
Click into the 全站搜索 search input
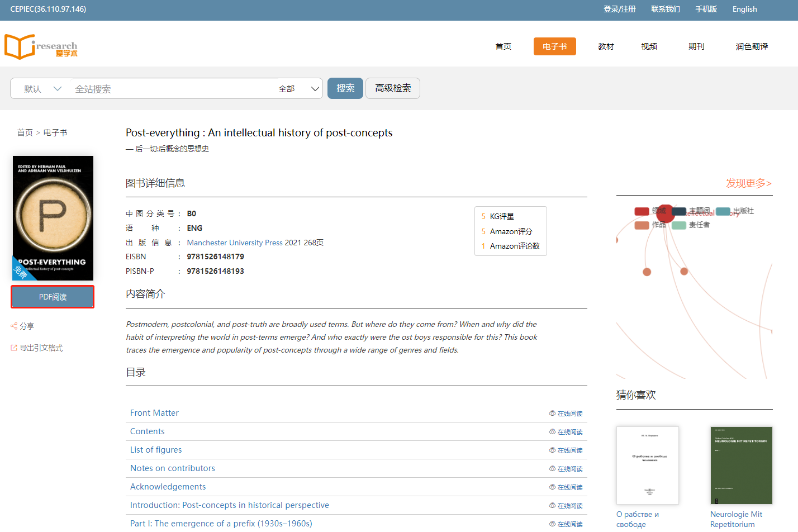[x=173, y=89]
